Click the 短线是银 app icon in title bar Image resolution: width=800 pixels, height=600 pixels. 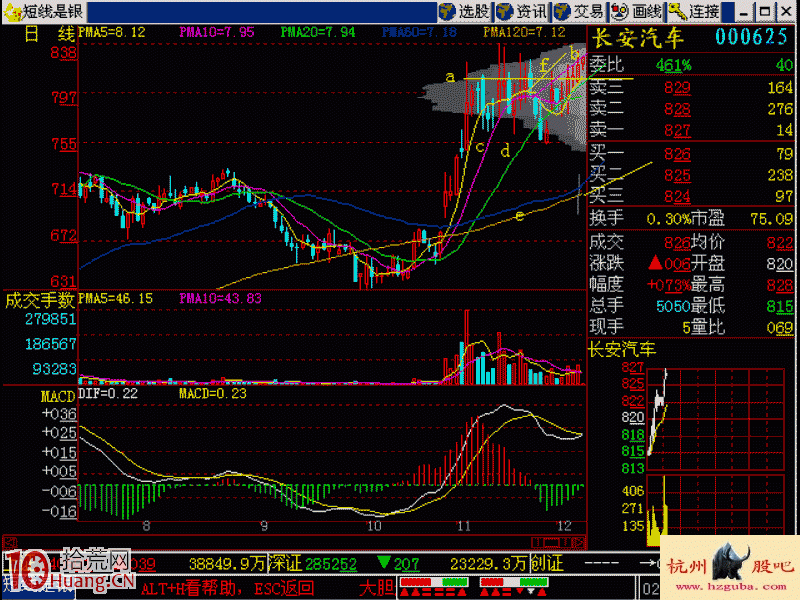tap(11, 11)
